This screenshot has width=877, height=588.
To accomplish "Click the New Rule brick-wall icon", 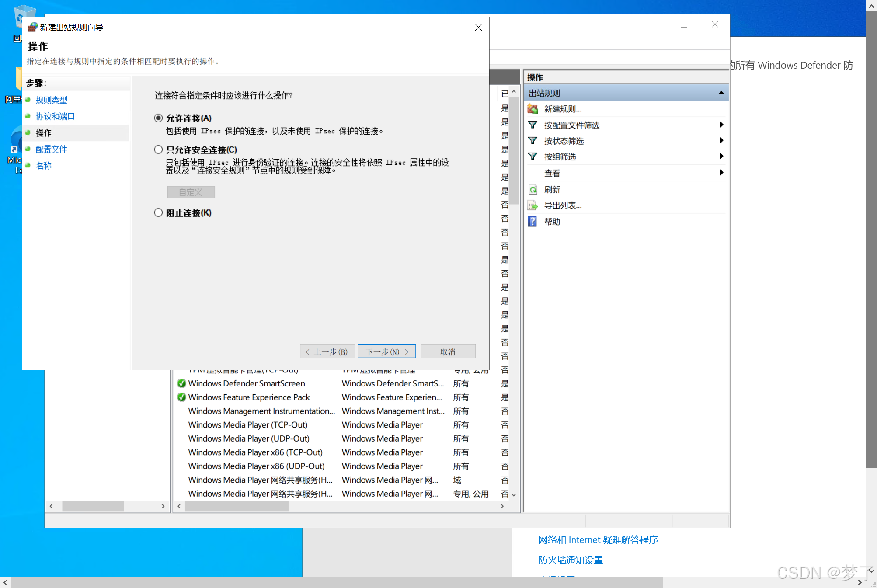I will tap(532, 109).
